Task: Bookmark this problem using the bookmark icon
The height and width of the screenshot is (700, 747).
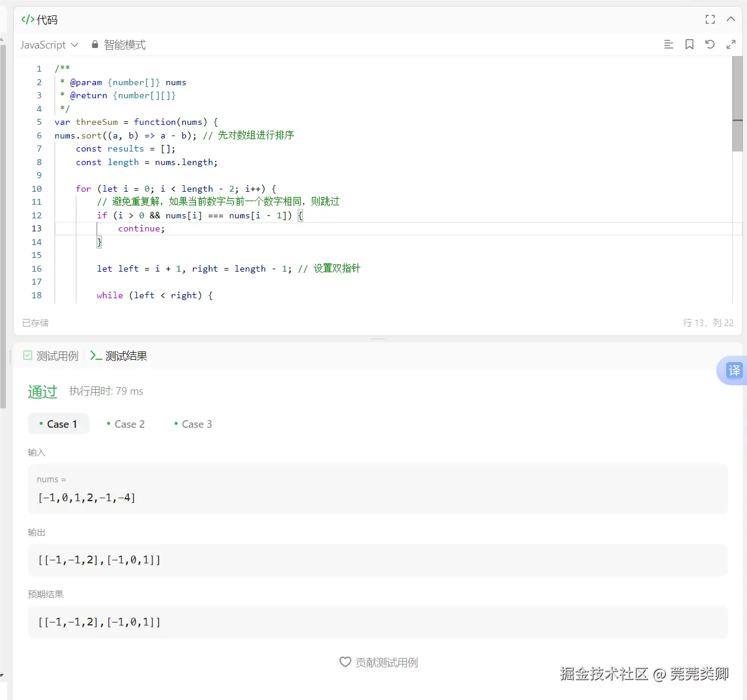Action: coord(688,44)
